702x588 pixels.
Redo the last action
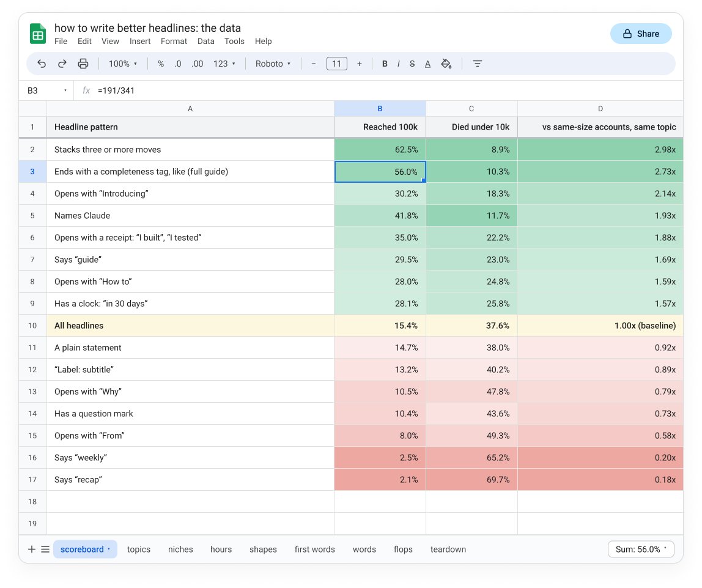tap(62, 64)
